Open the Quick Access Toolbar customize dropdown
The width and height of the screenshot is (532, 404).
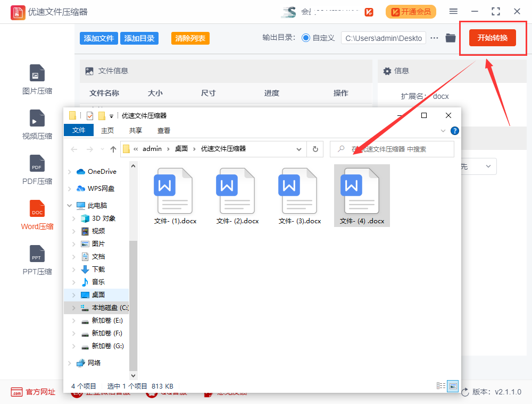111,116
